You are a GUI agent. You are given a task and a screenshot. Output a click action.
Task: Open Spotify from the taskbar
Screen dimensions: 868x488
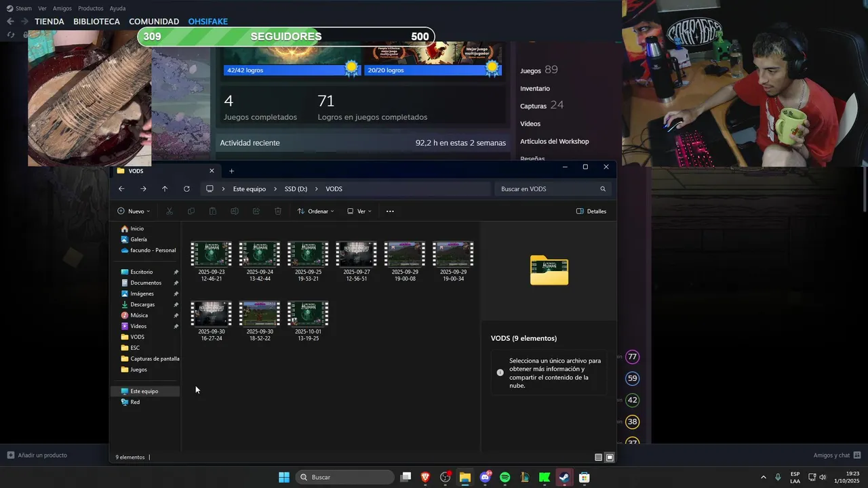tap(505, 477)
